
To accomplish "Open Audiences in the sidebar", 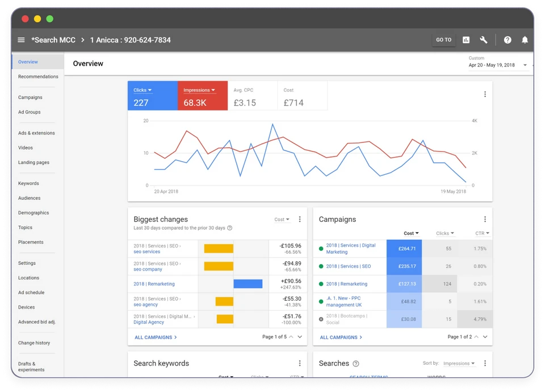I will 29,198.
